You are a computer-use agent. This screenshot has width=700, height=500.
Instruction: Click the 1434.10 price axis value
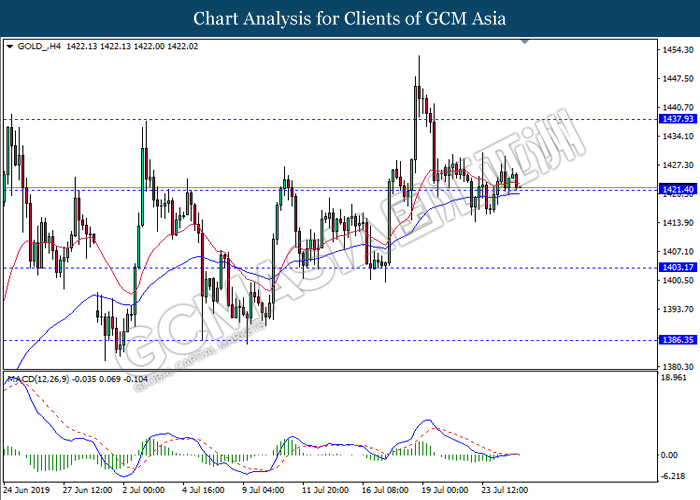click(678, 137)
